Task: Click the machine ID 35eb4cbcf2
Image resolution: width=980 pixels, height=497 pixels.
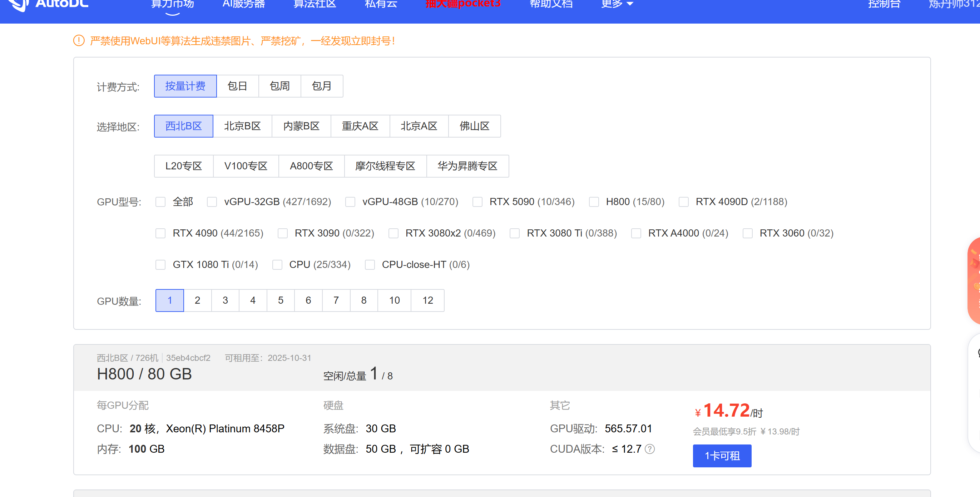Action: tap(188, 358)
